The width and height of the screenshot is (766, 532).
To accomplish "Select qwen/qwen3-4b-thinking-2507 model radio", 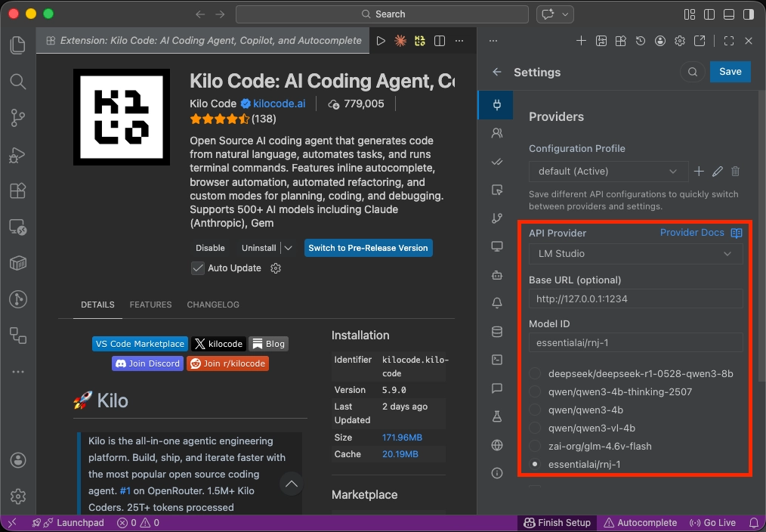I will [x=536, y=391].
